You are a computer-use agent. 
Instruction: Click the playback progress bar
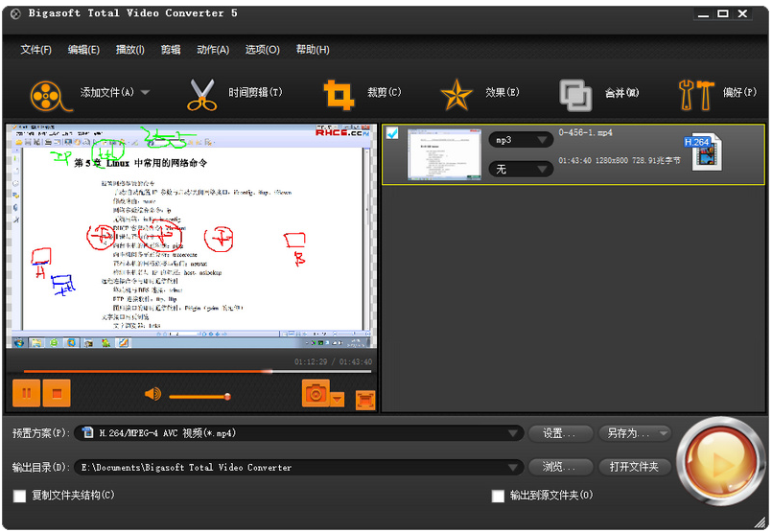click(198, 372)
